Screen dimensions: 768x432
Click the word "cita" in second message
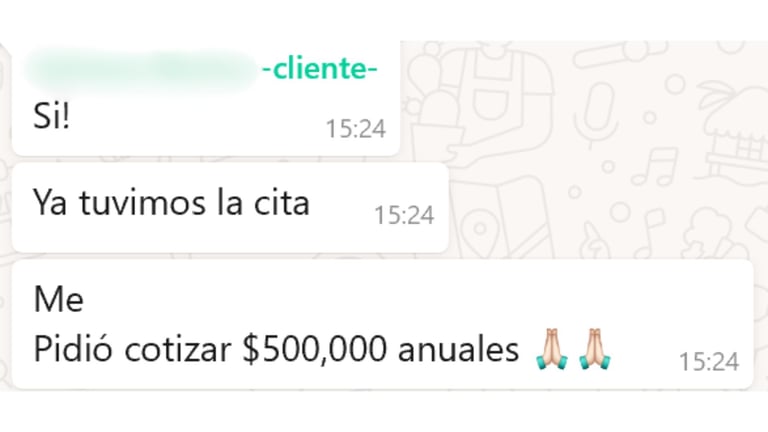pos(282,202)
